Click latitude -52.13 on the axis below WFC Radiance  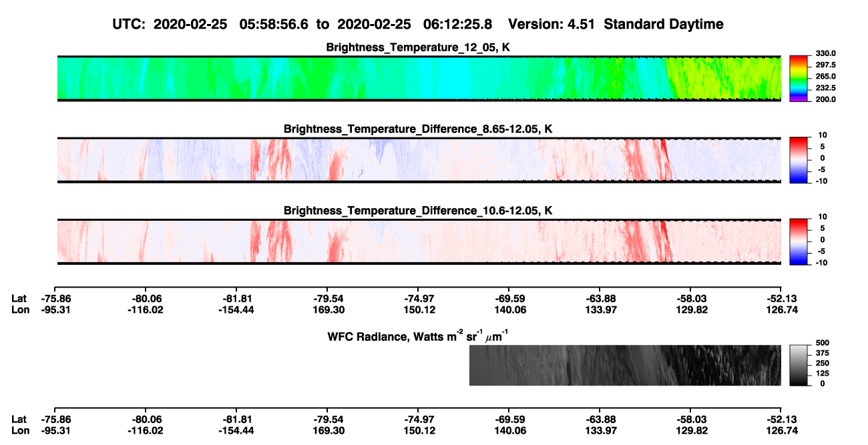[x=781, y=419]
